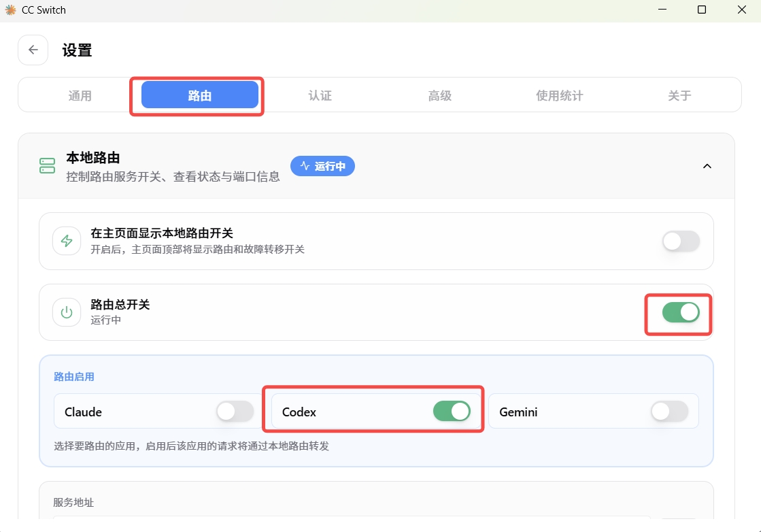Turn off the 路由总开关 switch
The height and width of the screenshot is (532, 761).
[681, 312]
